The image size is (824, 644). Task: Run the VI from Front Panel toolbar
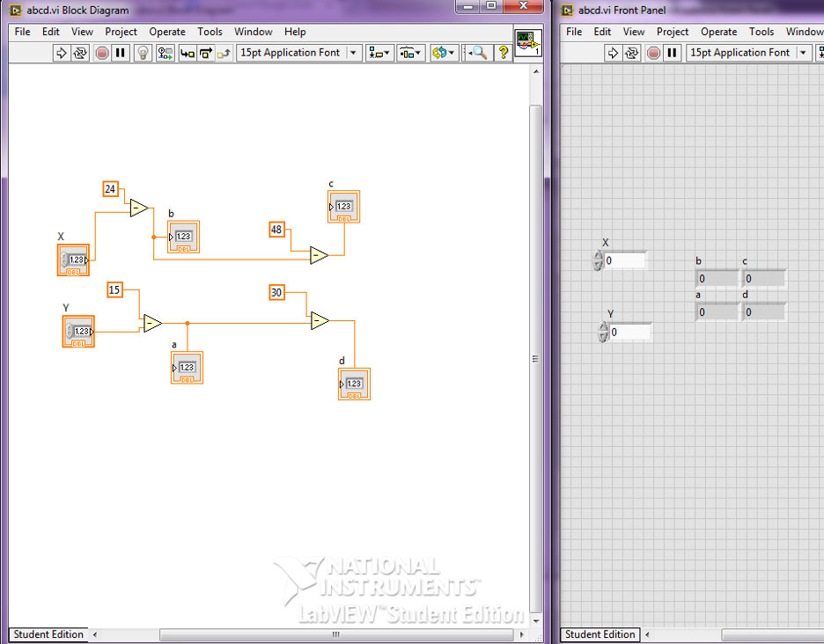[613, 53]
